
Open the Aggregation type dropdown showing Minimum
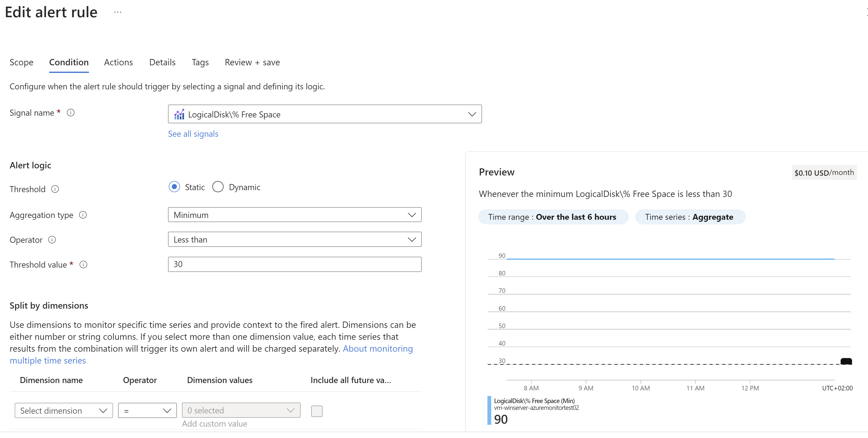click(x=411, y=214)
